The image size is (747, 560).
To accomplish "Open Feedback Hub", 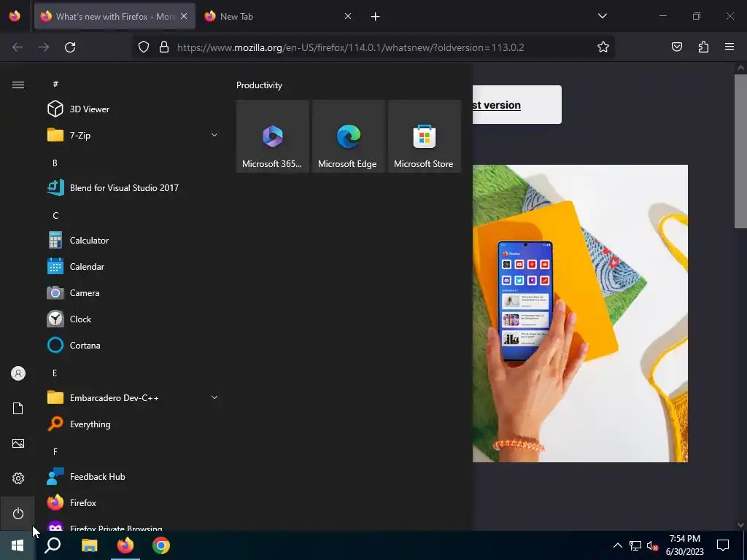I will (x=133, y=477).
